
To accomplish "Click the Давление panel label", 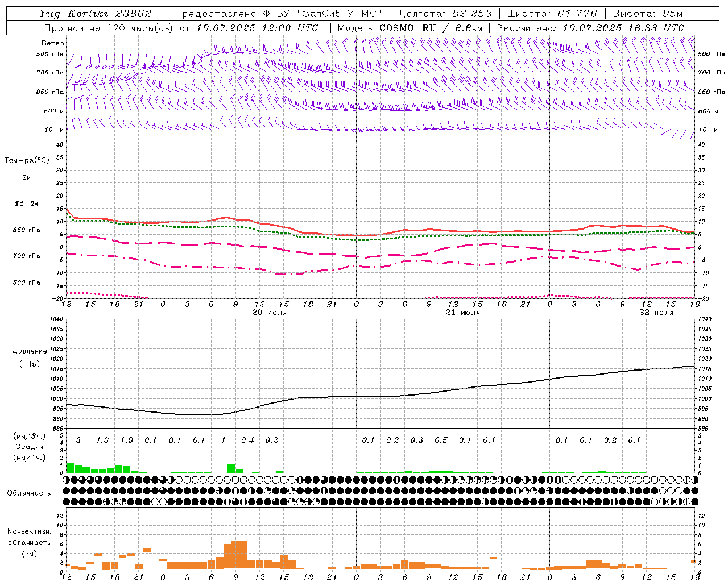I will coord(30,351).
